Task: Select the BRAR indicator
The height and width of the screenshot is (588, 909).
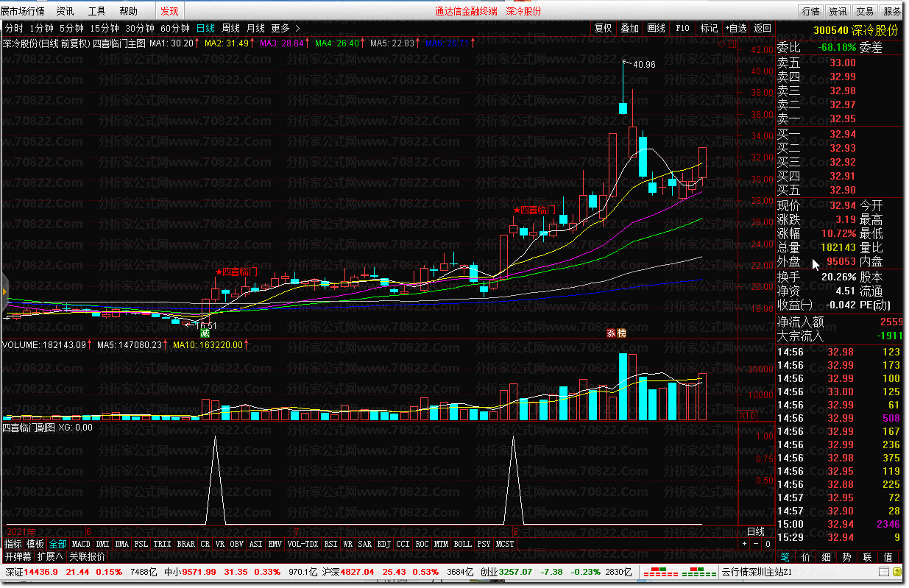Action: point(186,544)
